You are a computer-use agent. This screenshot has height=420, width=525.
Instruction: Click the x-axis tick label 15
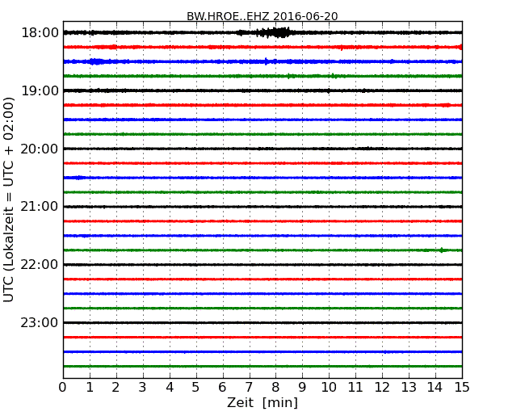(462, 388)
